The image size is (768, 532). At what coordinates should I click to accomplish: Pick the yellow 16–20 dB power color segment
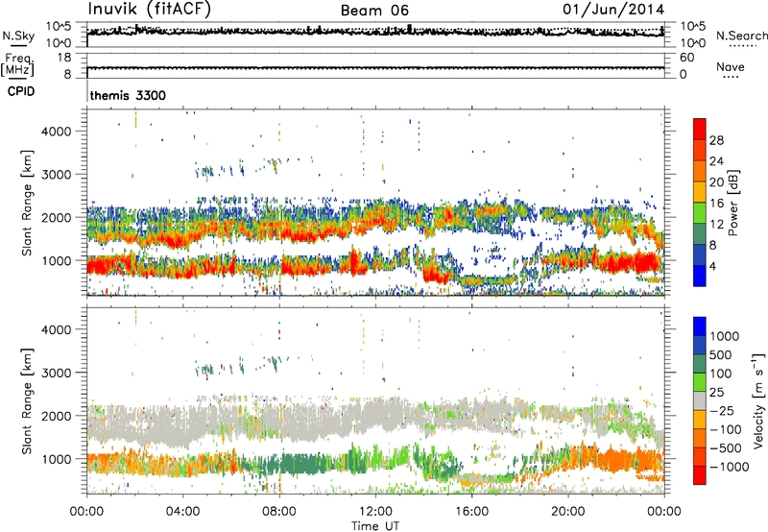click(x=700, y=192)
